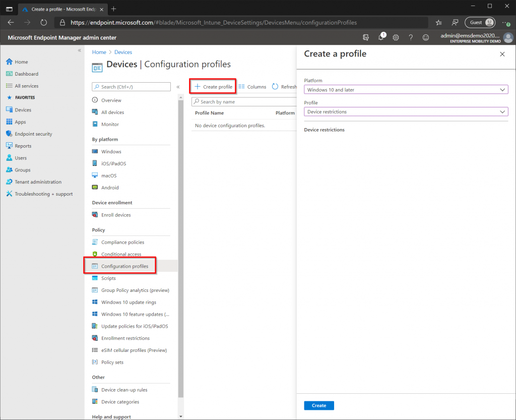Image resolution: width=516 pixels, height=420 pixels.
Task: Reload the page with refresh icon
Action: [x=44, y=22]
